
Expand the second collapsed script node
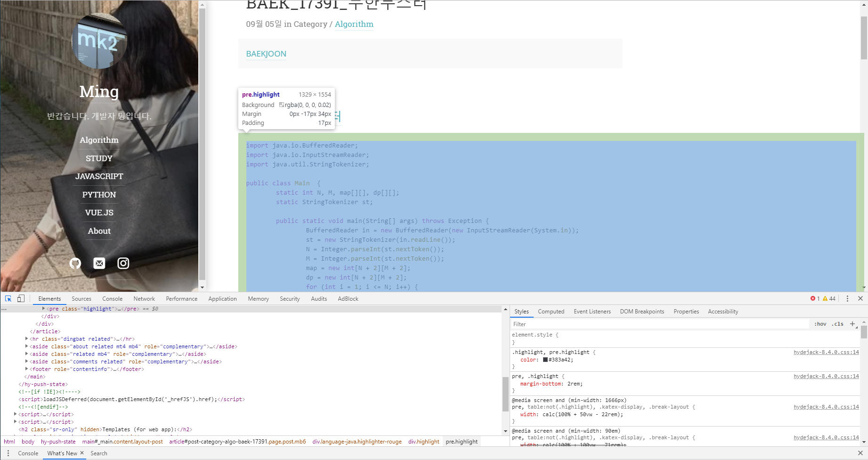15,422
